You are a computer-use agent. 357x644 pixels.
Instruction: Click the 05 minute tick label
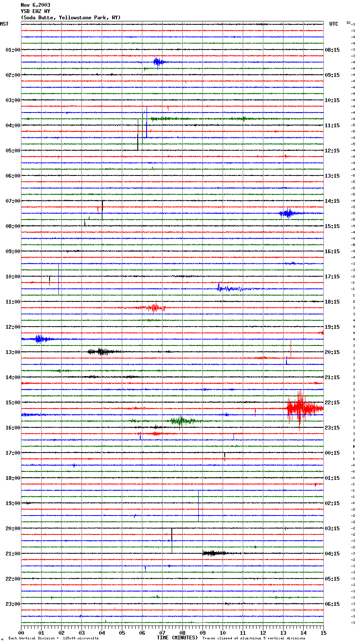point(122,633)
